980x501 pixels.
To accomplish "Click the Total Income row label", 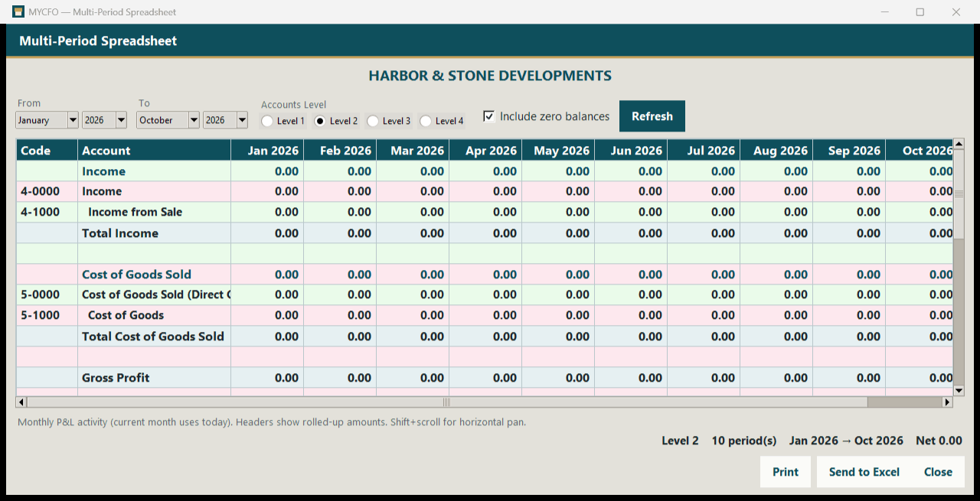I will (120, 233).
